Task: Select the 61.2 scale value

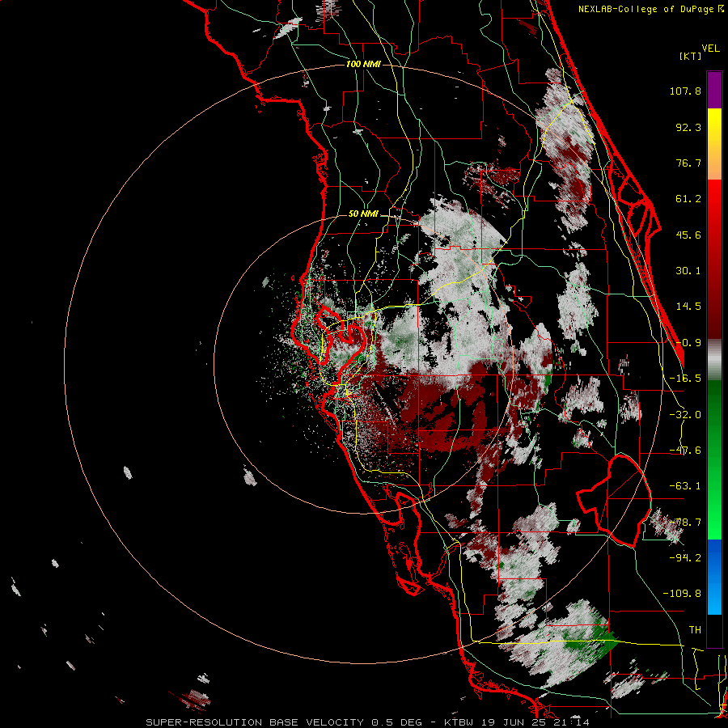Action: pyautogui.click(x=688, y=199)
